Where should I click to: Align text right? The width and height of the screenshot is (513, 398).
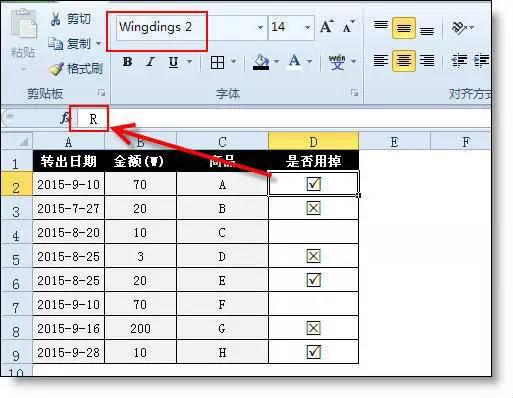click(x=427, y=61)
